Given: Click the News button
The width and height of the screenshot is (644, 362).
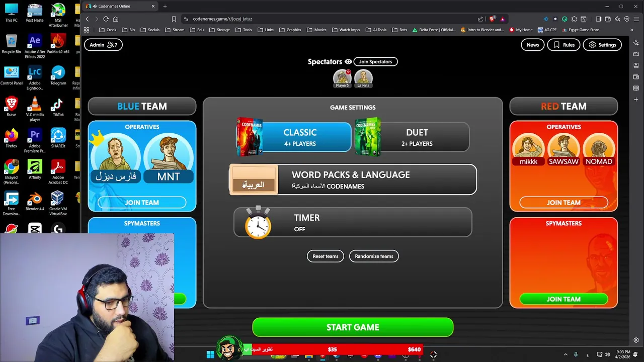Looking at the screenshot, I should pos(533,45).
